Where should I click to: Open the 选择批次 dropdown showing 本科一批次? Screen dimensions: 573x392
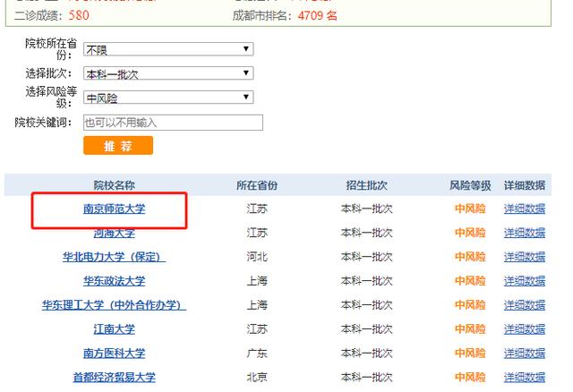tap(168, 73)
